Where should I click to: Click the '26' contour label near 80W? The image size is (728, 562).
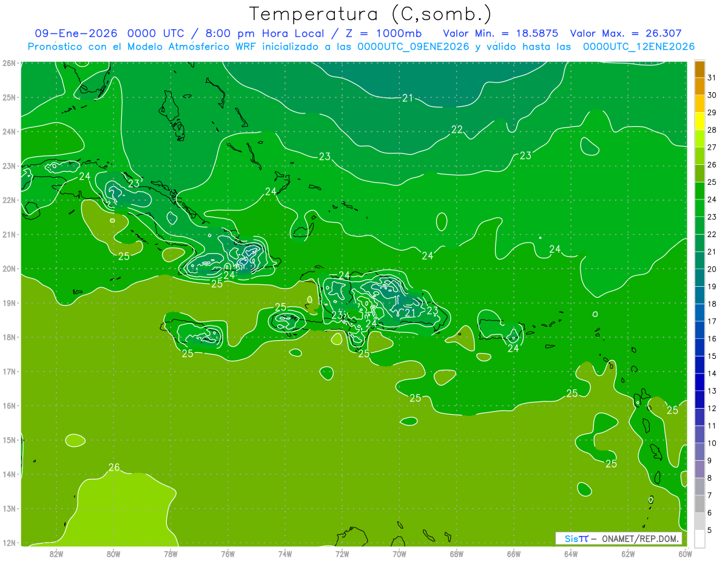pos(114,467)
